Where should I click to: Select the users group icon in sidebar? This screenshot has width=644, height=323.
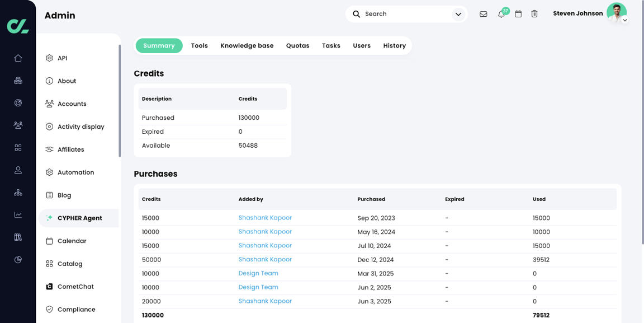[x=18, y=125]
